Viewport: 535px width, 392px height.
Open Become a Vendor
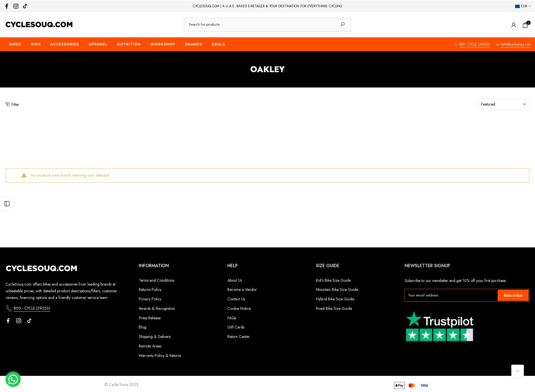coord(242,289)
